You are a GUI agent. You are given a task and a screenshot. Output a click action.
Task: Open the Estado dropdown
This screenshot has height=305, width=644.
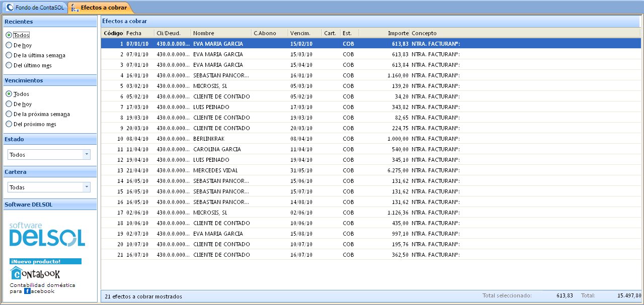pos(87,155)
